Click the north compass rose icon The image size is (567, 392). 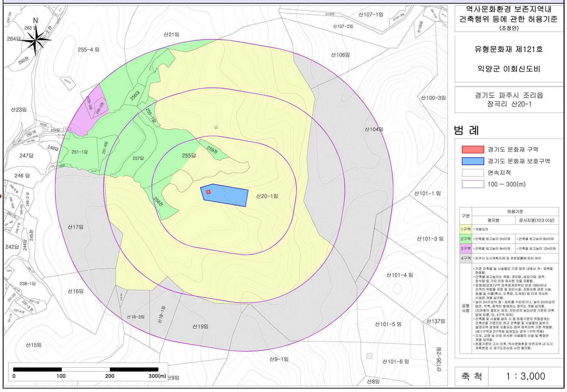(x=36, y=40)
